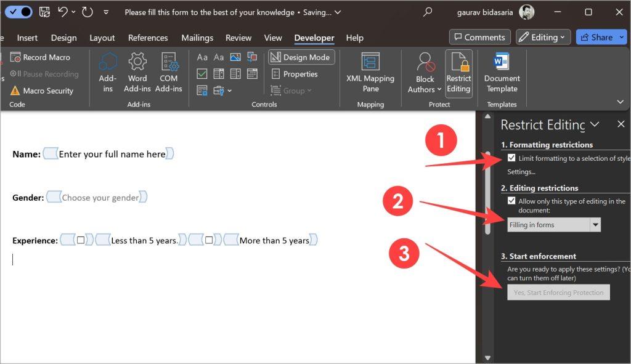This screenshot has width=631, height=364.
Task: Insert Date Picker content control
Action: (252, 74)
